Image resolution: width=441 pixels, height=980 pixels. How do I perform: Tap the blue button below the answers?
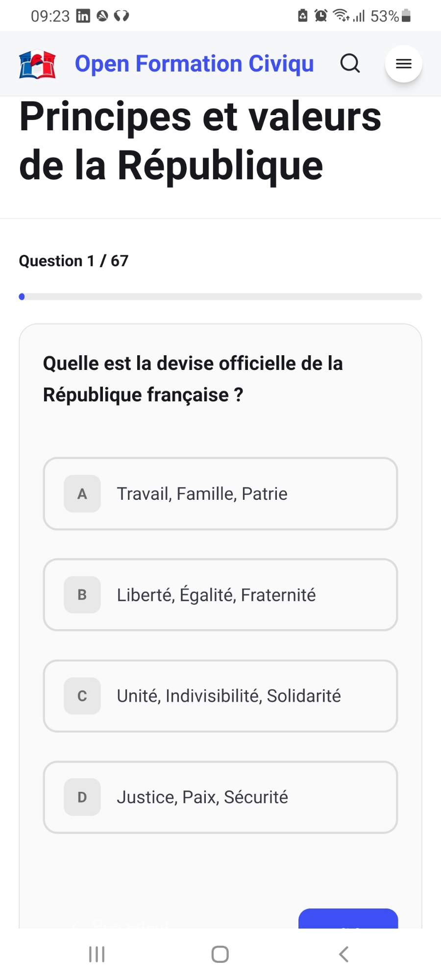tap(348, 919)
